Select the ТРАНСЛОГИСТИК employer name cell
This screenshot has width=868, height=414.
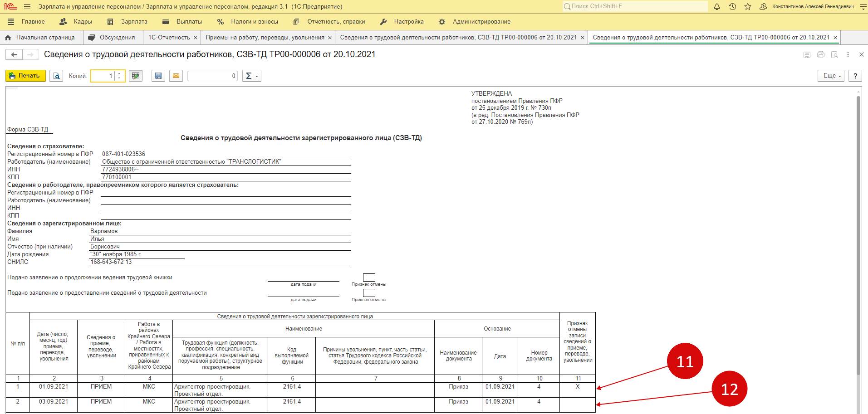click(x=226, y=162)
